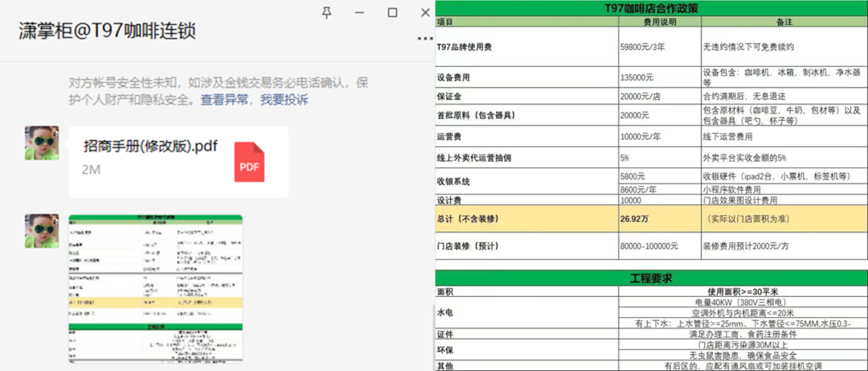Click the chat title 潇掌柜@T97咖啡连锁

(108, 32)
